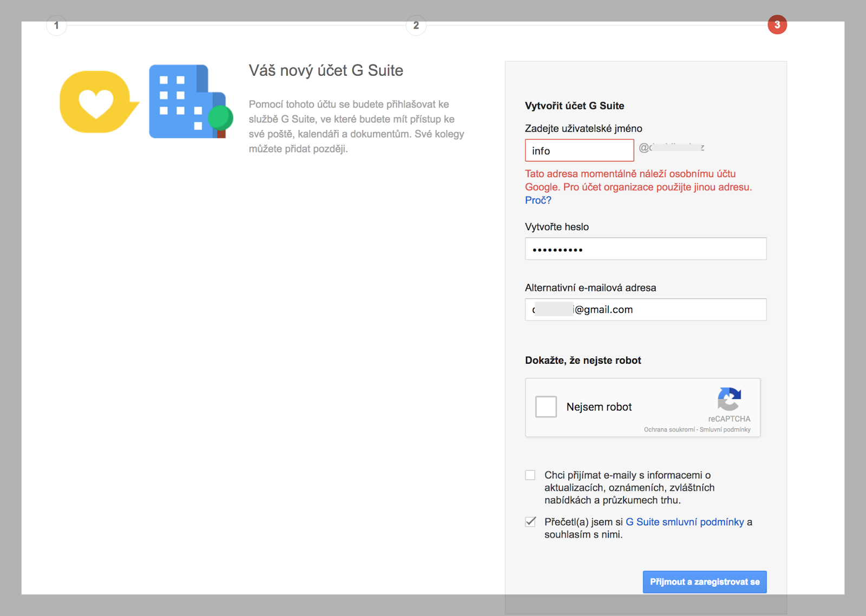The width and height of the screenshot is (866, 616).
Task: Click the alternative email address field
Action: tap(646, 310)
